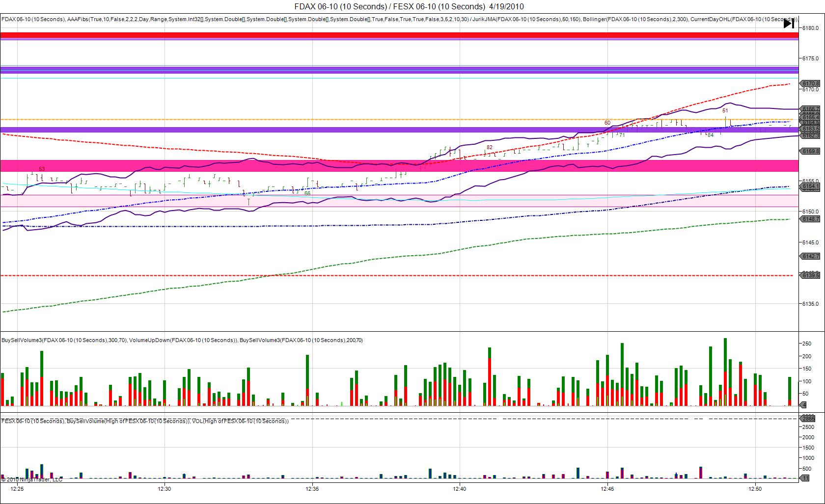Select the 6170.8 price marker tag
The width and height of the screenshot is (825, 504).
coord(811,84)
